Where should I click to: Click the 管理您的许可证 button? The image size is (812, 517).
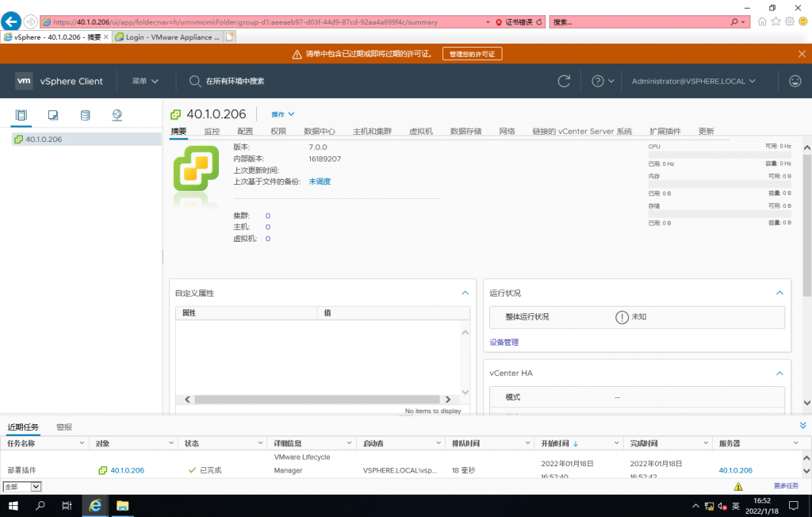point(472,54)
